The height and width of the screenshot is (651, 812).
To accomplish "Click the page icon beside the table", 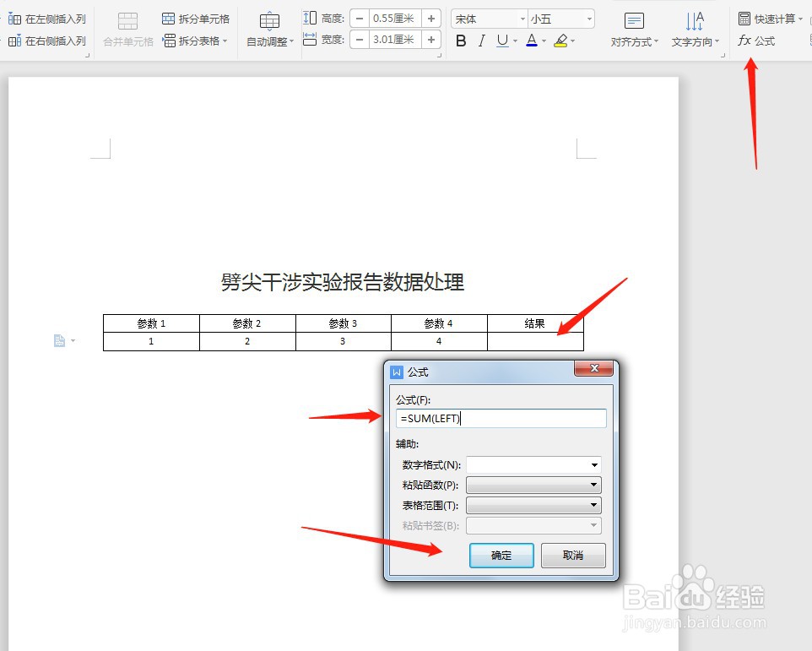I will pyautogui.click(x=60, y=341).
